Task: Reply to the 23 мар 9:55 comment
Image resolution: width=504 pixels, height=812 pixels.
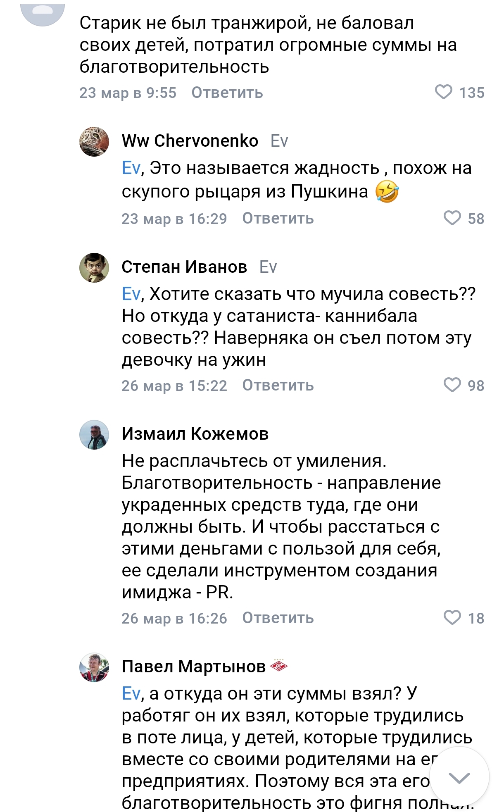Action: click(x=227, y=93)
